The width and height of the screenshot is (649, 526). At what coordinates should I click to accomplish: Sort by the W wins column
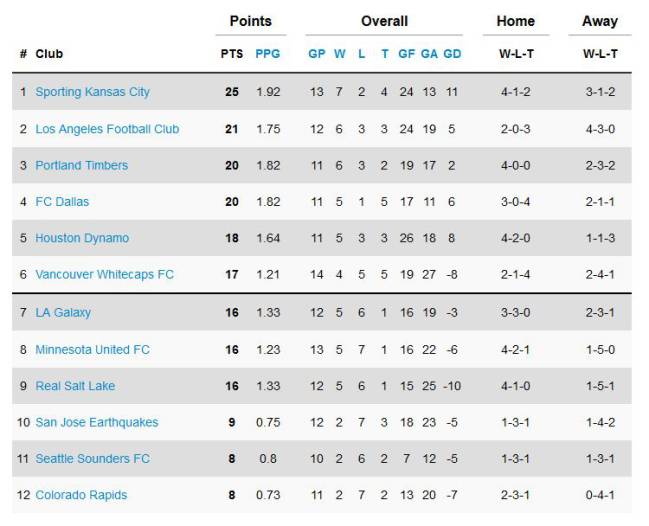pyautogui.click(x=339, y=54)
